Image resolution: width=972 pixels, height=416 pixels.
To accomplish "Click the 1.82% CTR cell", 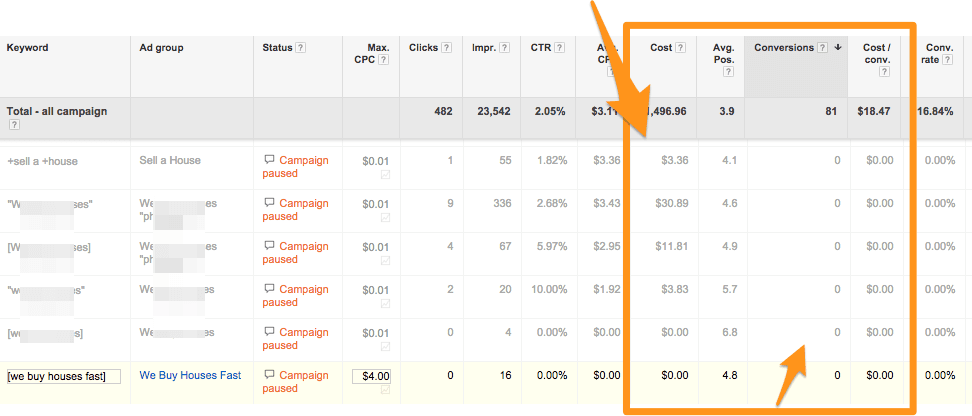I will (x=552, y=161).
